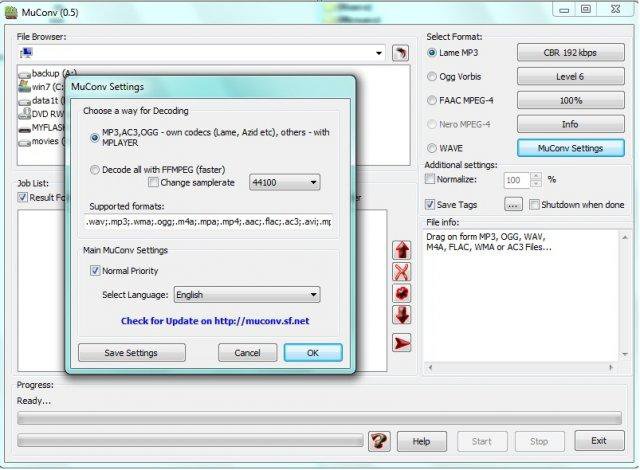Viewport: 640px width, 470px height.
Task: Select Decode all with FFMPEG option
Action: 95,169
